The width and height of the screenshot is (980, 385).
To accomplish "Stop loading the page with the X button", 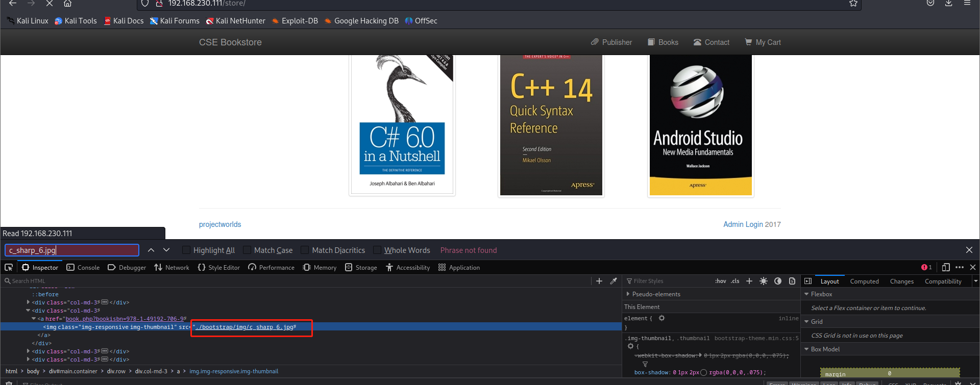I will [x=50, y=3].
